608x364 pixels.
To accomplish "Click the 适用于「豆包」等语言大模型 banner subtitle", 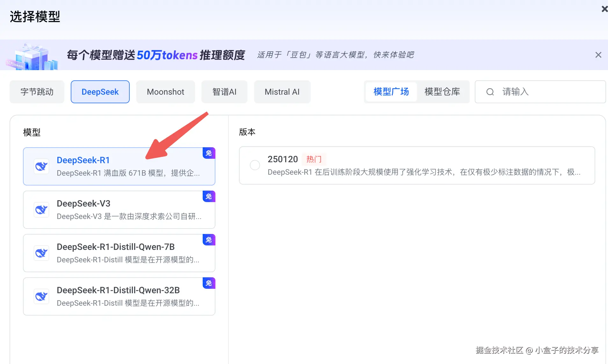I will [336, 55].
